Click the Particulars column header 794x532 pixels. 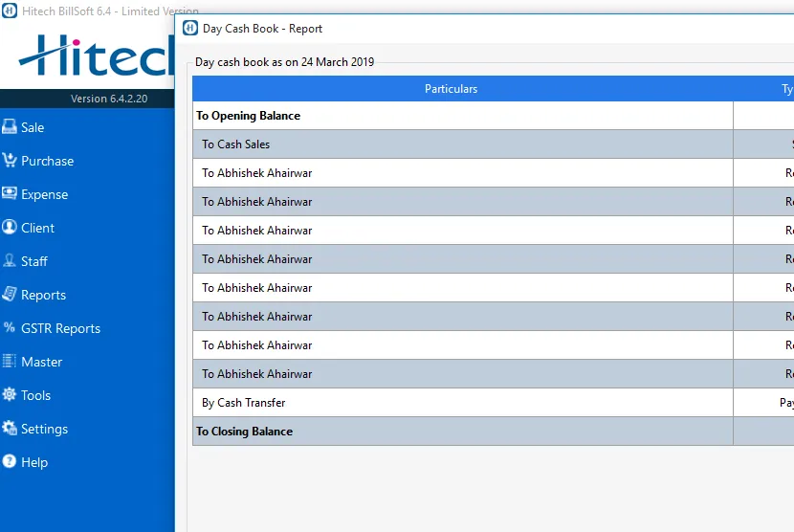pos(451,89)
